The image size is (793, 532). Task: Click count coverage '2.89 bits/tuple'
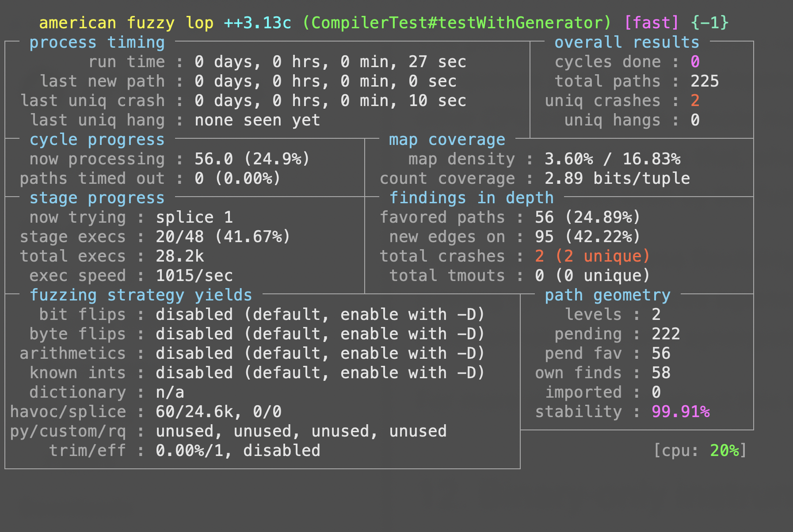pyautogui.click(x=617, y=179)
